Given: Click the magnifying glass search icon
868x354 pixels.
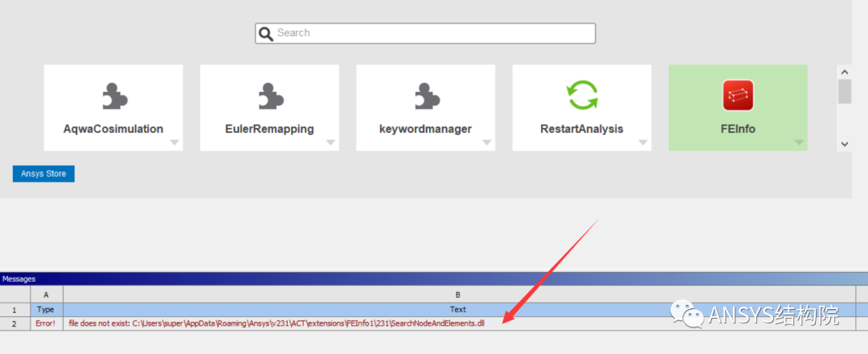Looking at the screenshot, I should click(x=266, y=34).
